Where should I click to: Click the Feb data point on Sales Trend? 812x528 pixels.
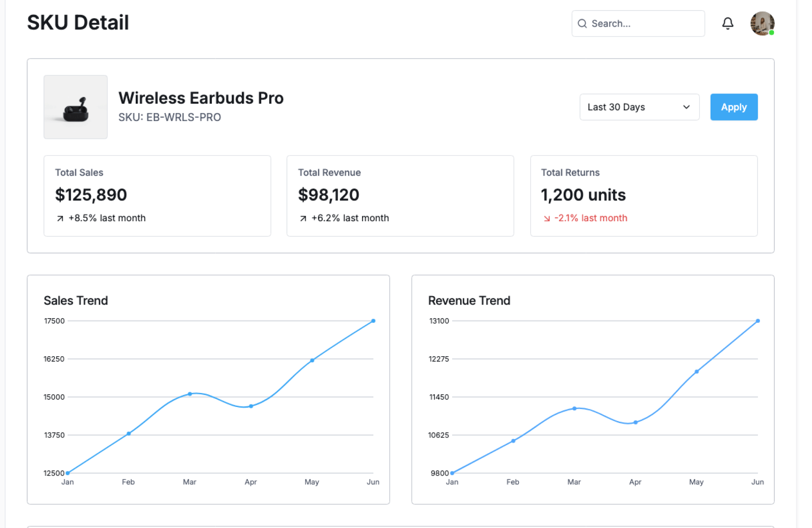(129, 433)
